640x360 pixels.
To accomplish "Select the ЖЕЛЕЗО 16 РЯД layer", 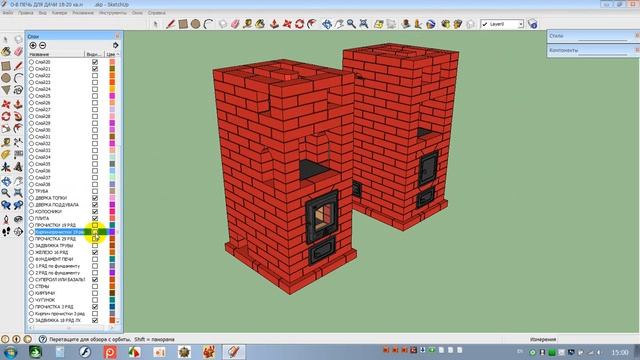I will [x=52, y=252].
